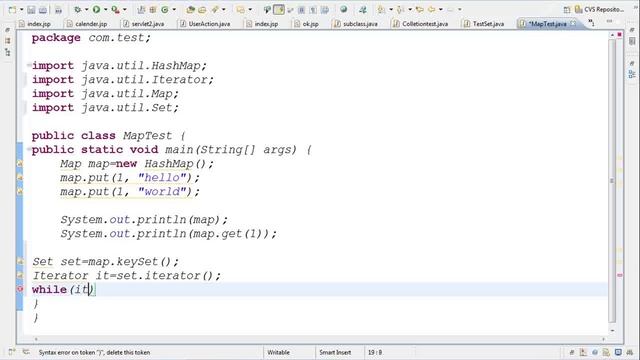Click the vertical scrollbar thumb
Screen dimensions: 640x360
pyautogui.click(x=612, y=180)
